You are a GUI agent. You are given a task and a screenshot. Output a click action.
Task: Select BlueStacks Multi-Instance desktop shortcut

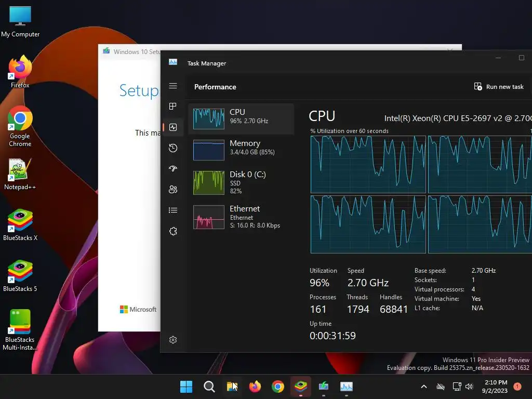[x=20, y=330]
